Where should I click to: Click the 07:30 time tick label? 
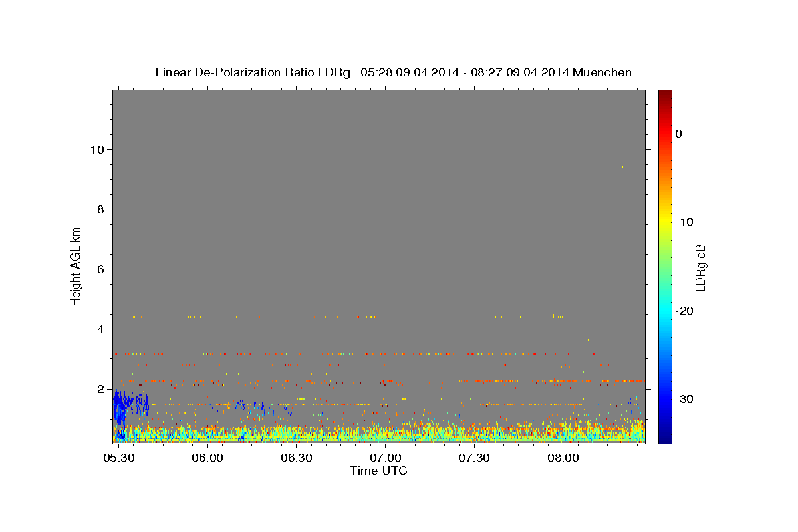[x=474, y=458]
